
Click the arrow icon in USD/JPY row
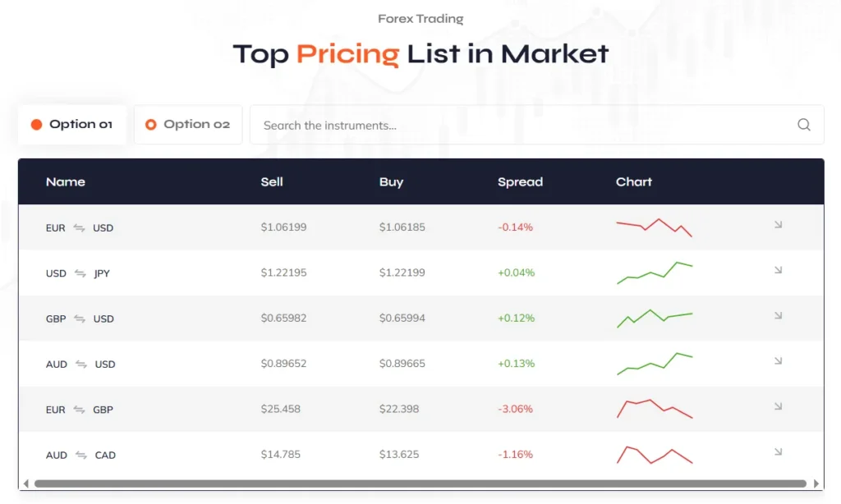click(x=778, y=270)
